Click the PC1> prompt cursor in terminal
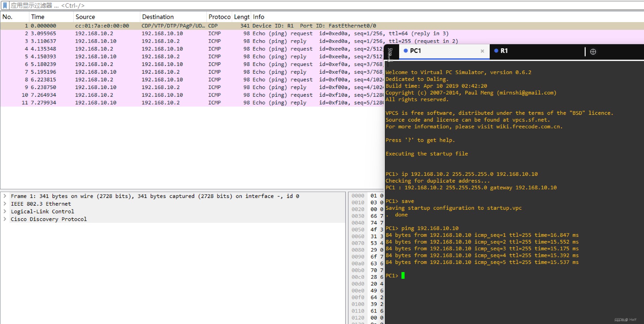This screenshot has height=324, width=644. point(403,275)
